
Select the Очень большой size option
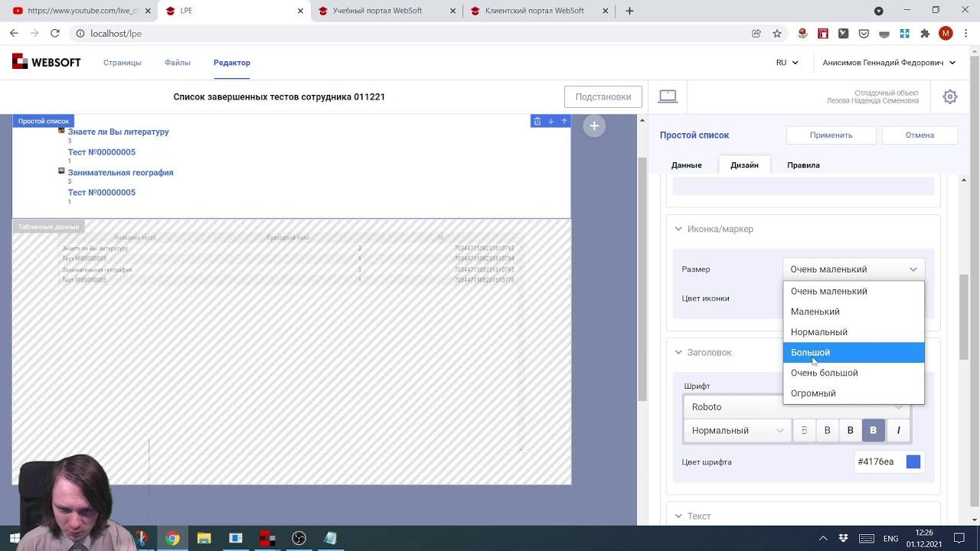854,373
